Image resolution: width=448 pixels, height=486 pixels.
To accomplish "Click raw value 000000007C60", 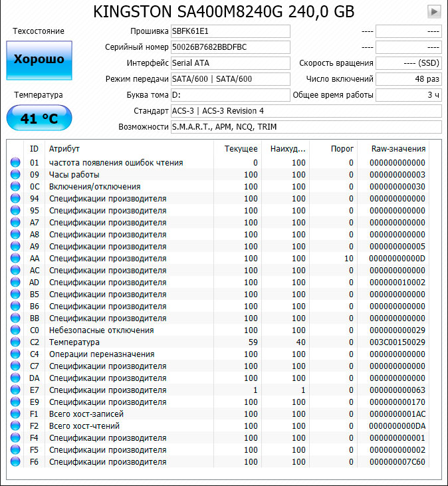I will point(397,462).
